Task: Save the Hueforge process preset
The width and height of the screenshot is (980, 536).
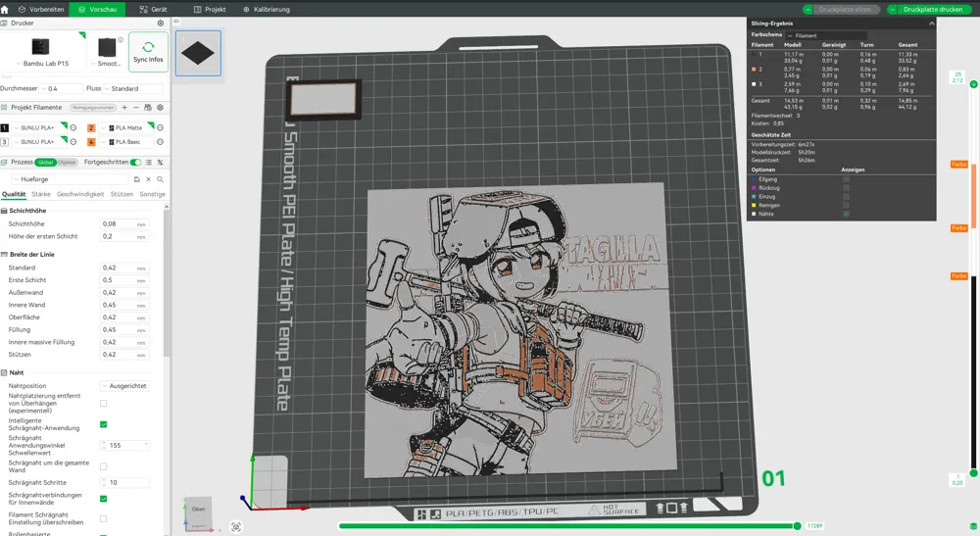Action: [x=137, y=179]
